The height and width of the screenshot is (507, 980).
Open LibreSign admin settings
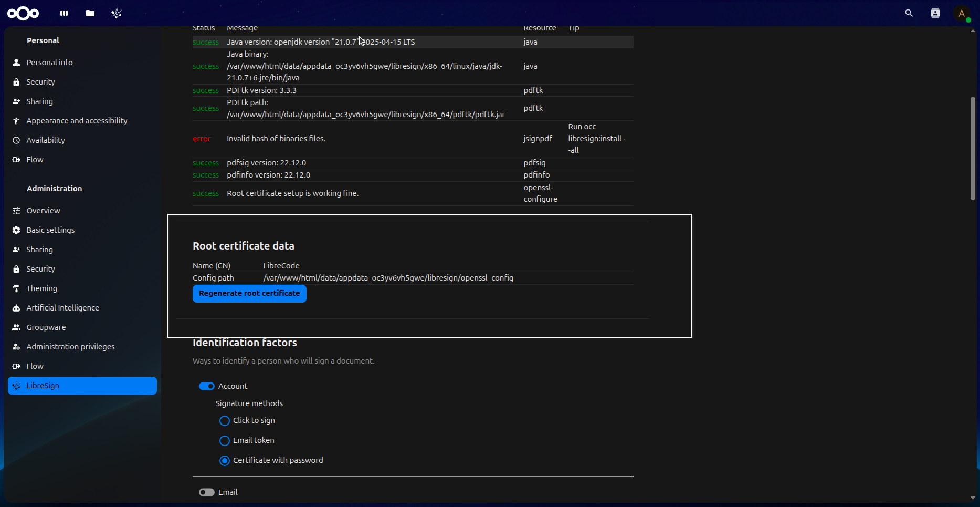pyautogui.click(x=82, y=386)
